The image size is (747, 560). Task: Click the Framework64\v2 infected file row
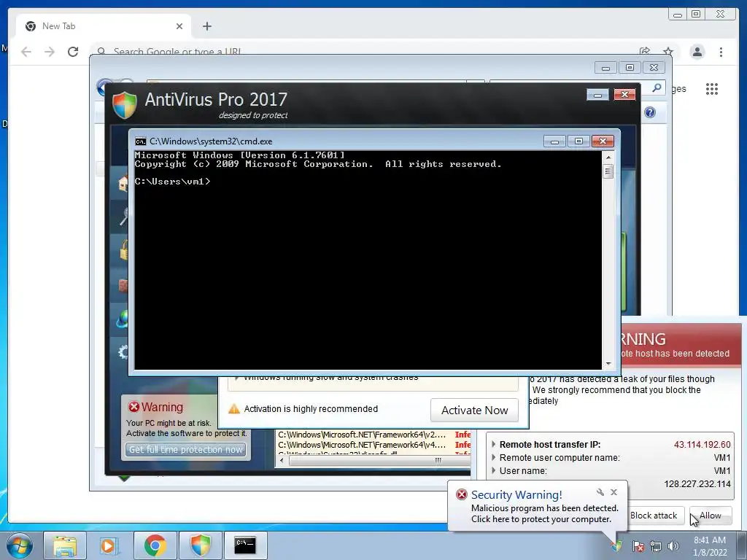[374, 435]
